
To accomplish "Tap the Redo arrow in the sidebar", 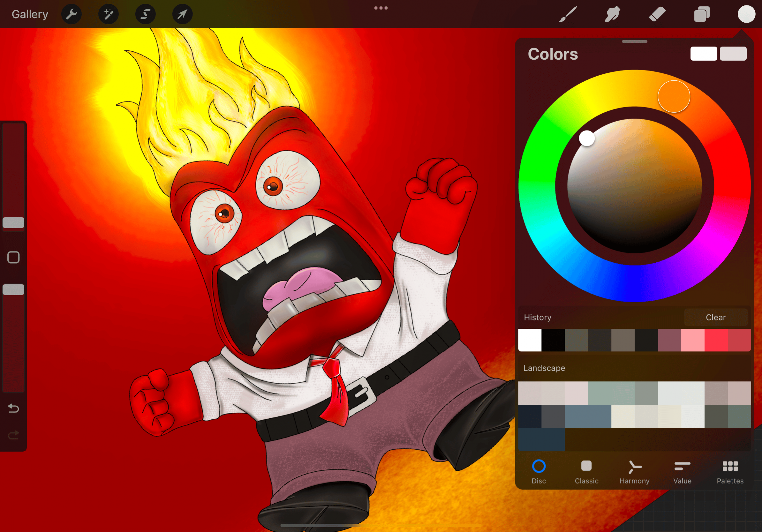I will (13, 435).
